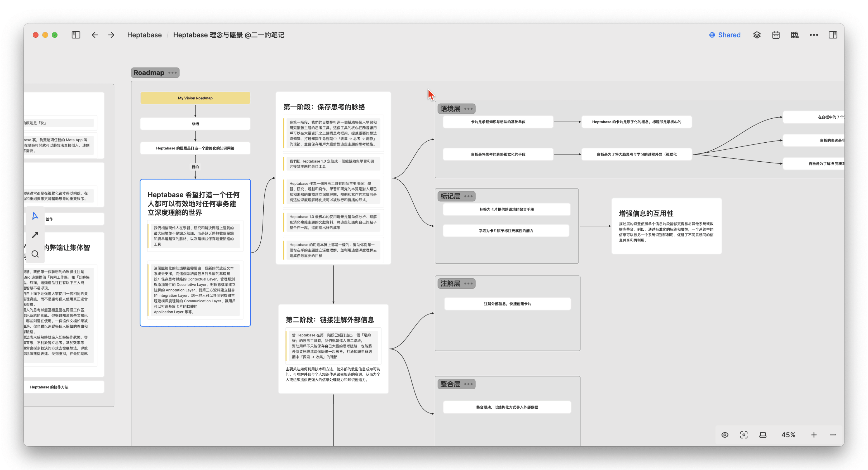This screenshot has height=470, width=868.
Task: Select the 卡片是承载知识与想法的基础单位 card
Action: click(x=498, y=122)
